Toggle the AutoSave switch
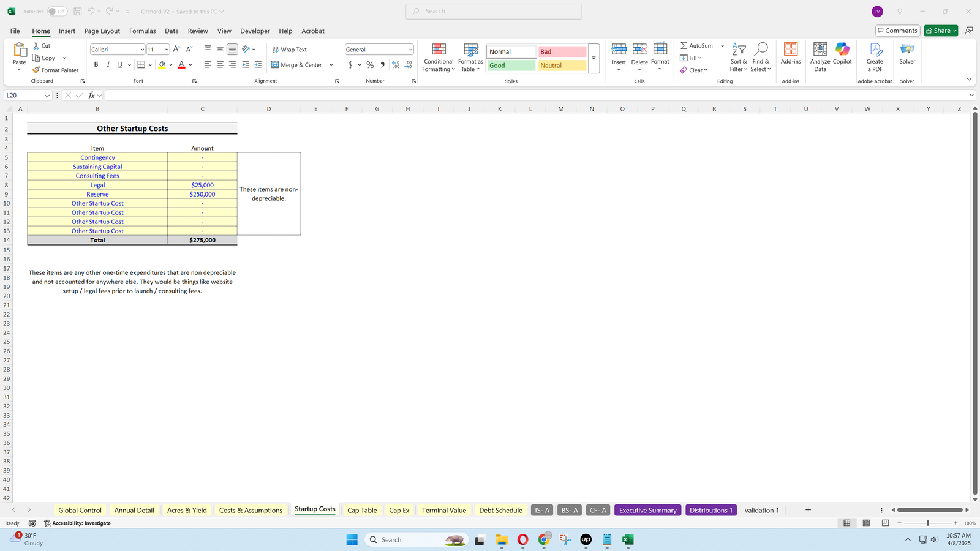The image size is (980, 551). (x=58, y=12)
